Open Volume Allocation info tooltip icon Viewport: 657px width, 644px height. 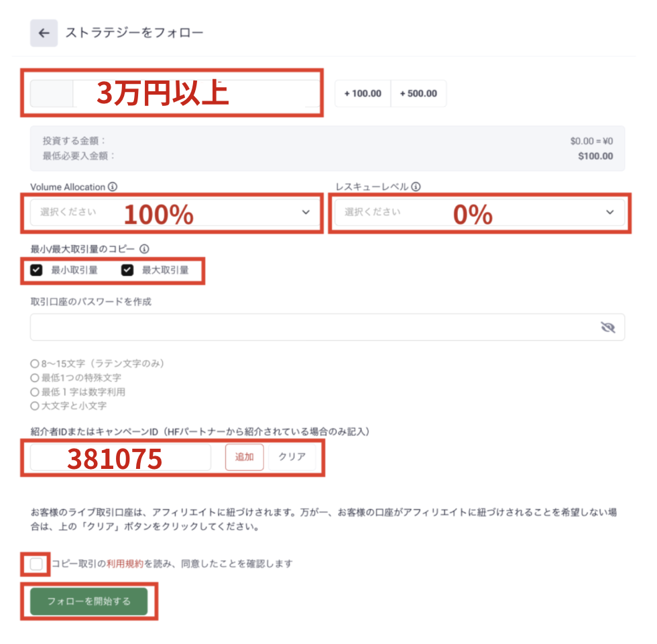click(x=113, y=186)
